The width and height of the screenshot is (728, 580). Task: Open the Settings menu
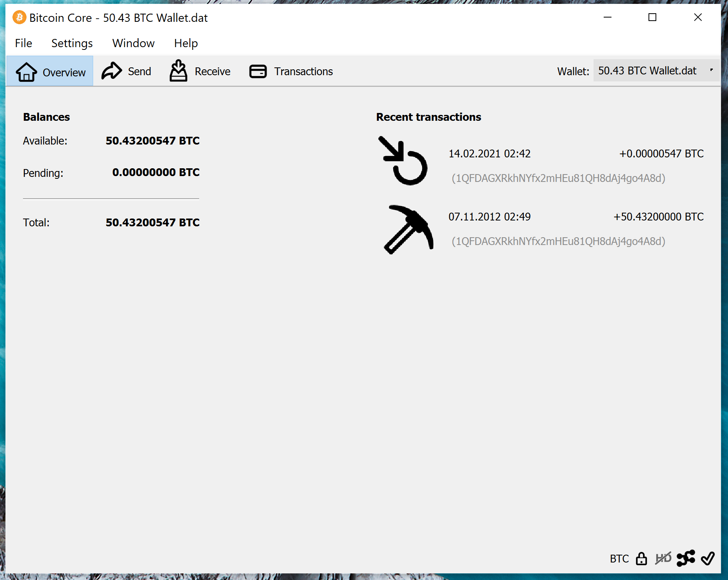pyautogui.click(x=72, y=43)
